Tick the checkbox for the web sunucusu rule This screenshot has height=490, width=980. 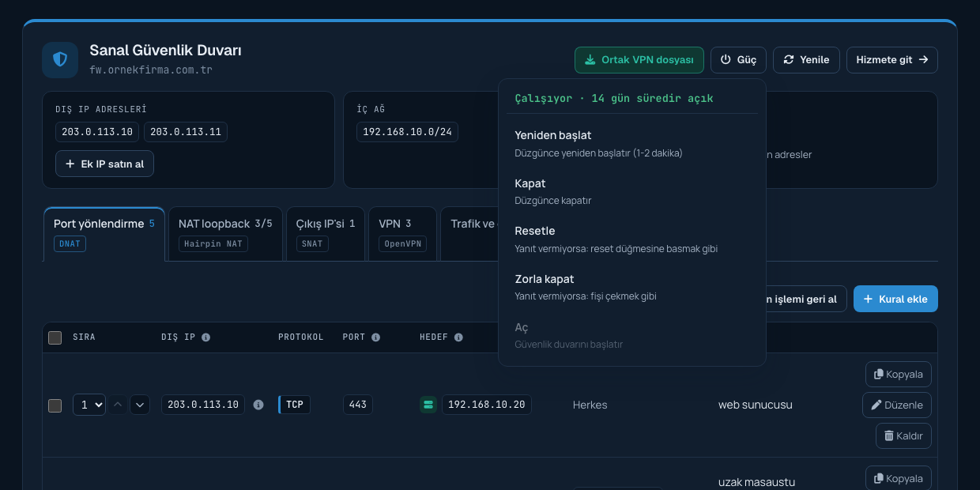(x=55, y=405)
